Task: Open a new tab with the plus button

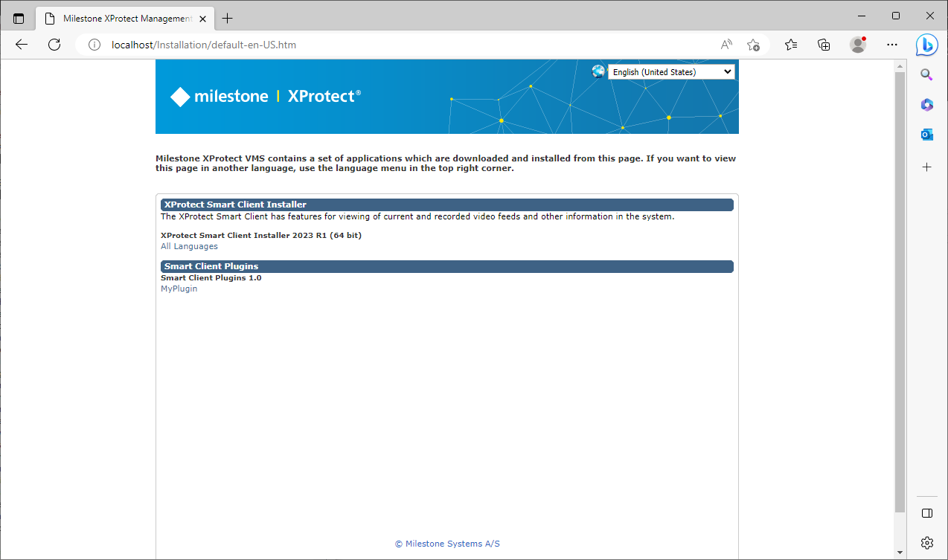Action: pyautogui.click(x=228, y=18)
